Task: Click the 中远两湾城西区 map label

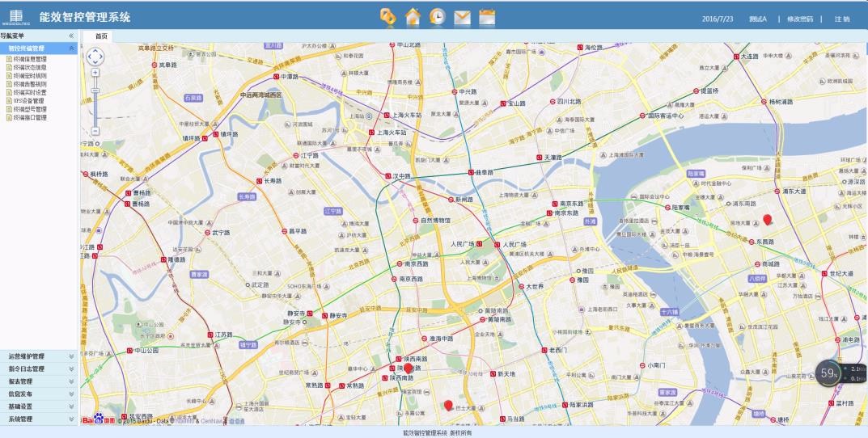Action: click(260, 95)
